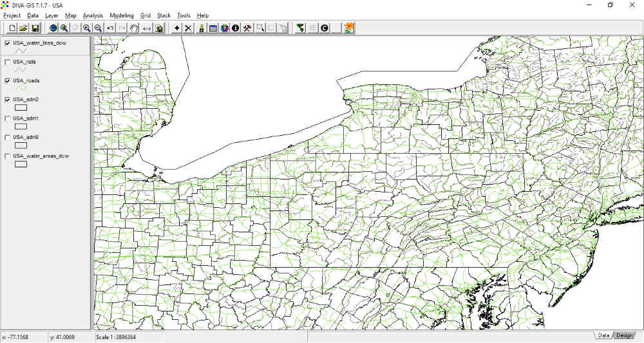Open the Help menu

pyautogui.click(x=203, y=15)
